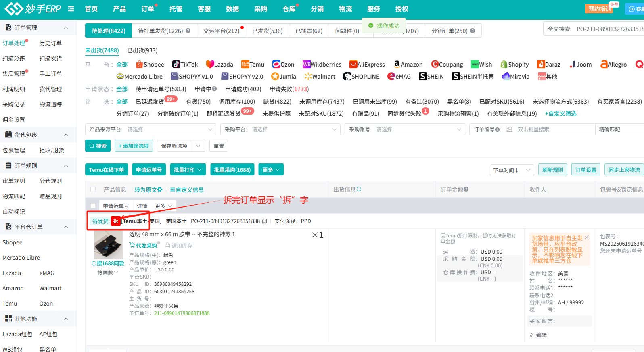The height and width of the screenshot is (352, 644).
Task: Filter by Shopify platform icon
Action: pyautogui.click(x=504, y=64)
